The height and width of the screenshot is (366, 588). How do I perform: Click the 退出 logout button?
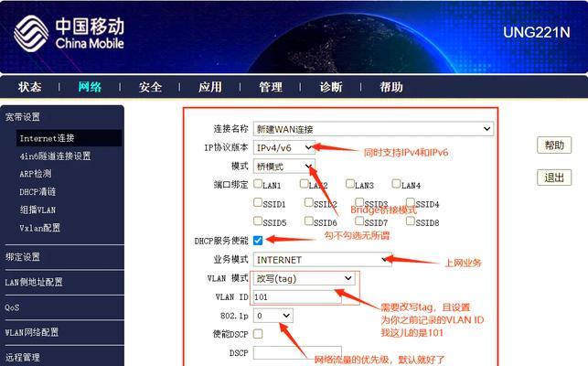554,178
